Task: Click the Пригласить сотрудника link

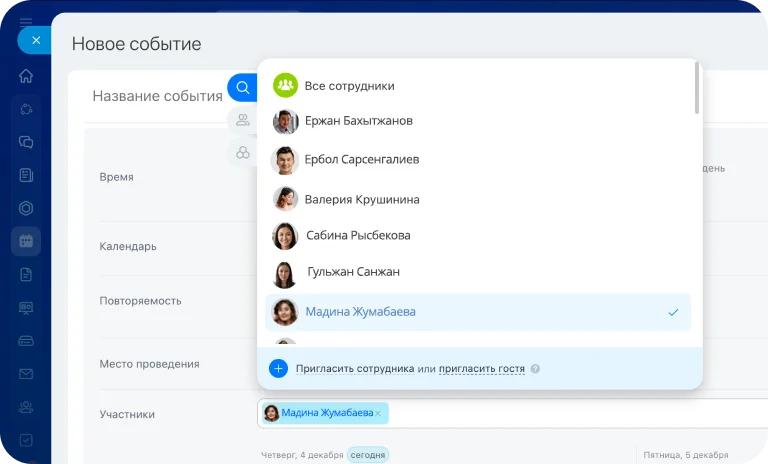Action: 355,369
